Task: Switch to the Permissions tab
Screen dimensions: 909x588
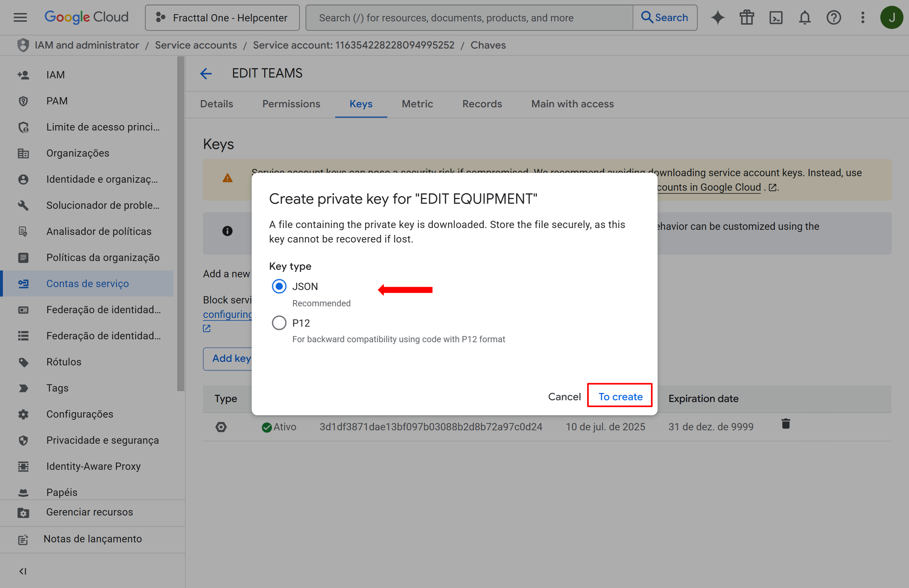Action: [291, 104]
